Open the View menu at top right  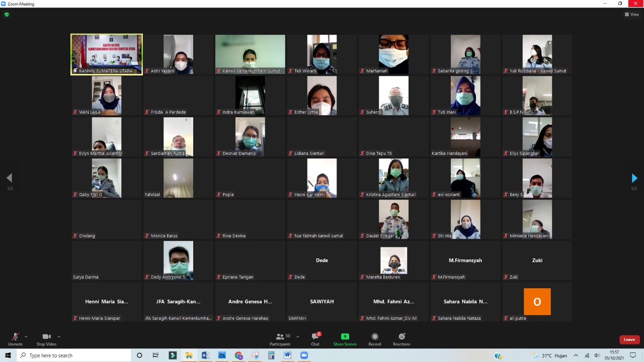point(631,15)
